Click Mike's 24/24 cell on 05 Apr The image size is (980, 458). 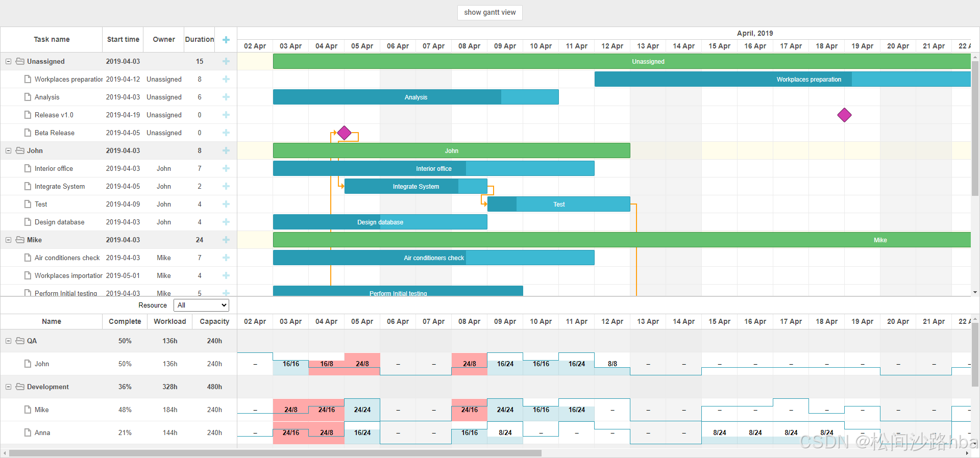click(362, 410)
